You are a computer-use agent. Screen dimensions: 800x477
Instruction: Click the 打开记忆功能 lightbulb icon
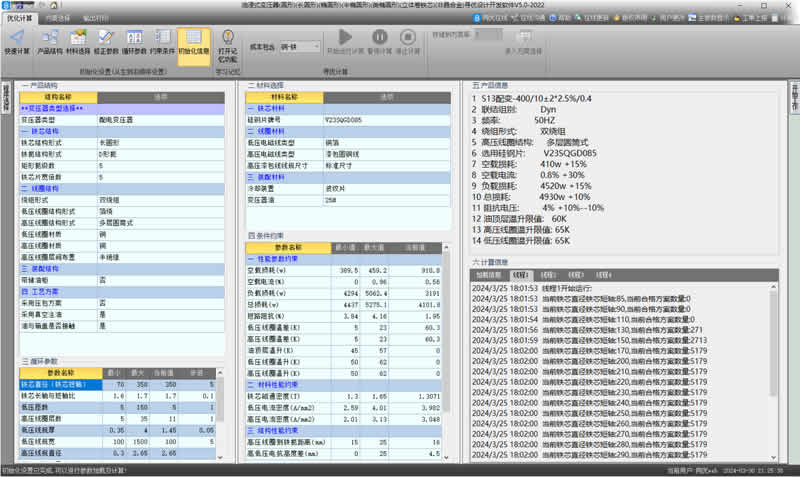click(228, 37)
